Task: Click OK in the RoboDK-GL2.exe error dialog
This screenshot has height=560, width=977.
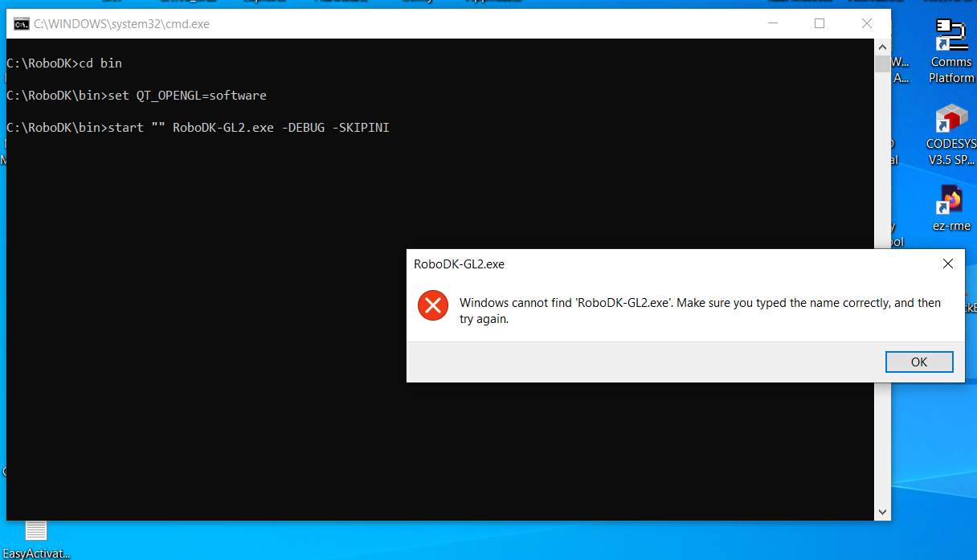Action: [x=918, y=362]
